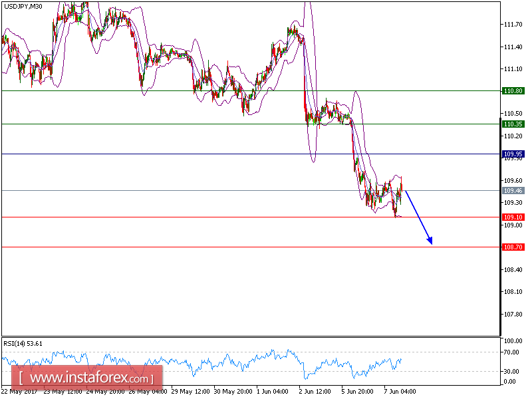
Task: Click the 110.35 green price level tag
Action: pos(512,124)
